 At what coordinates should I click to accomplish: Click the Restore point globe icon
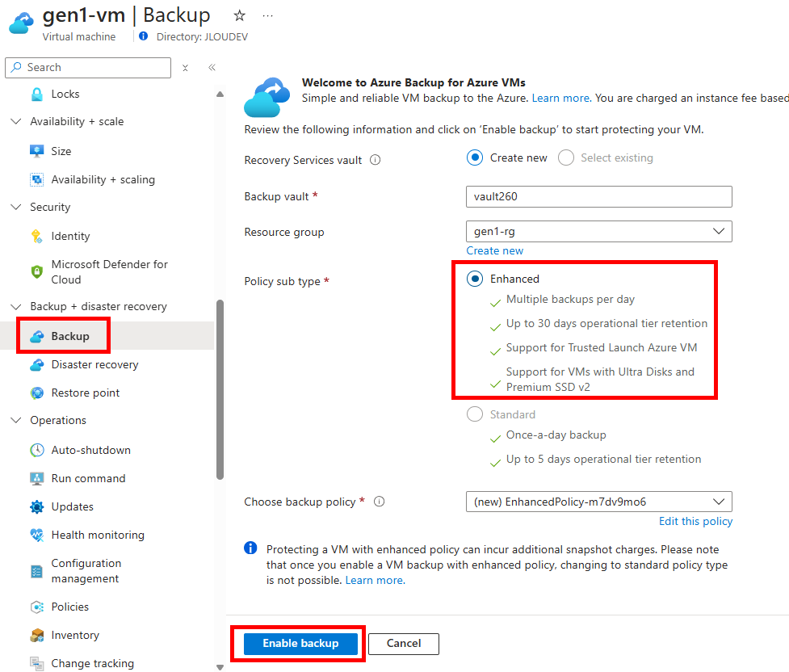[36, 393]
